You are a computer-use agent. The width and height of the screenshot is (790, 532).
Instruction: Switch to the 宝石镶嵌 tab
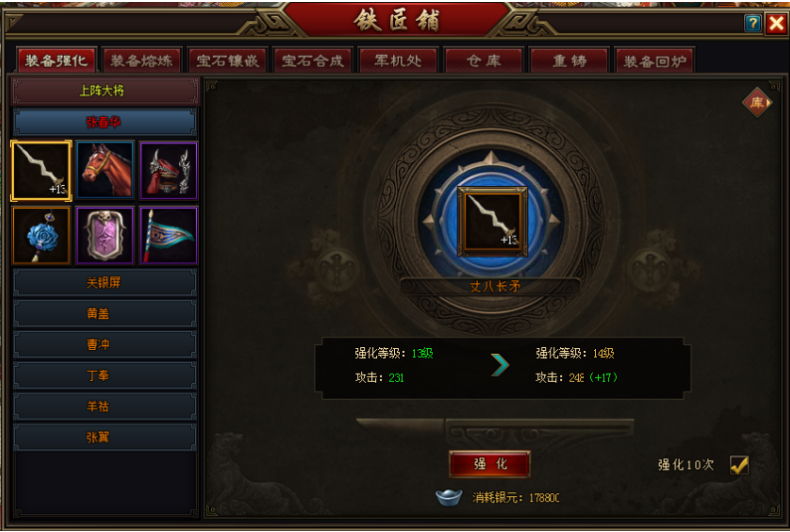pos(227,61)
